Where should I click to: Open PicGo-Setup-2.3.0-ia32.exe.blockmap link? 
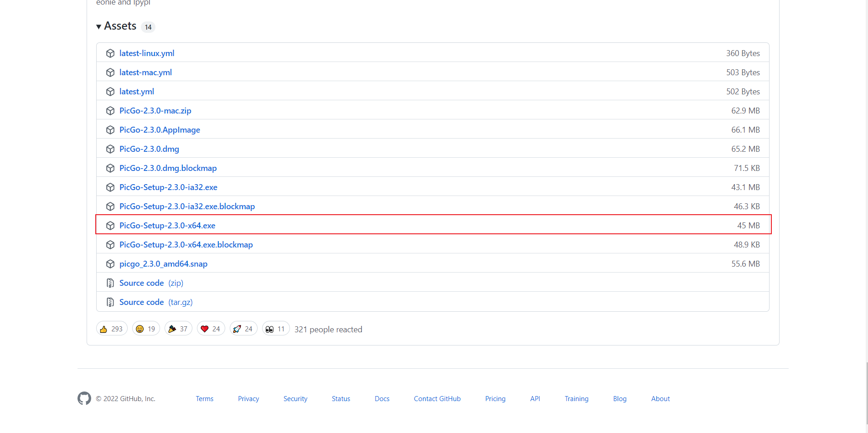(187, 206)
